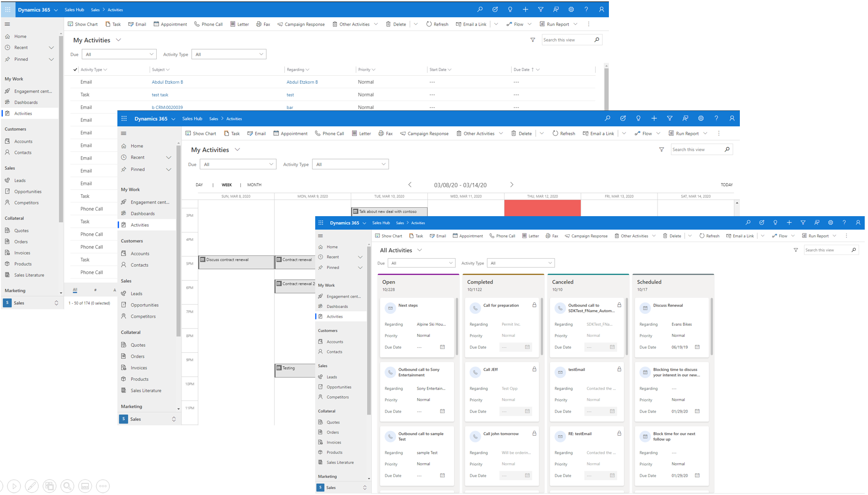Open Abdul Etzkorn B subject link
The width and height of the screenshot is (868, 495).
click(167, 82)
